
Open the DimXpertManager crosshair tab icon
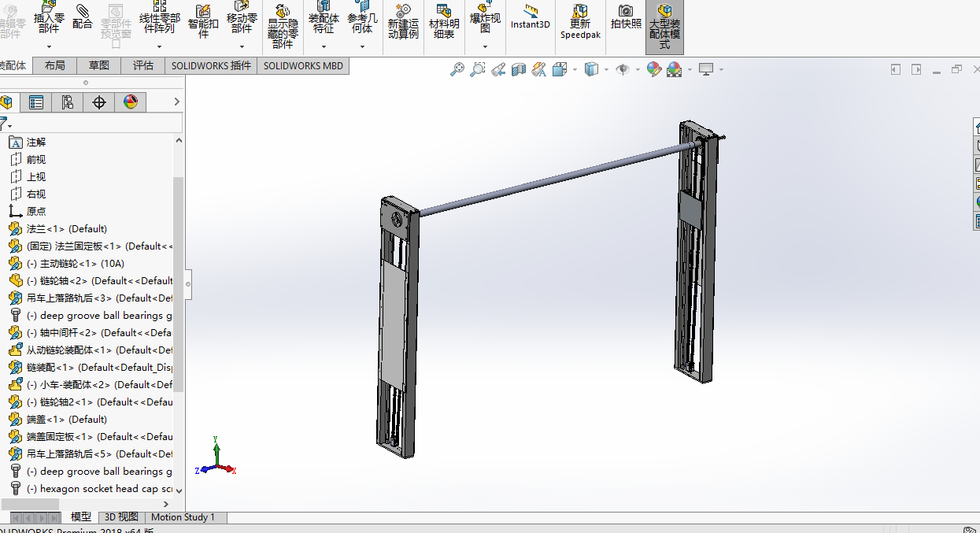point(99,102)
